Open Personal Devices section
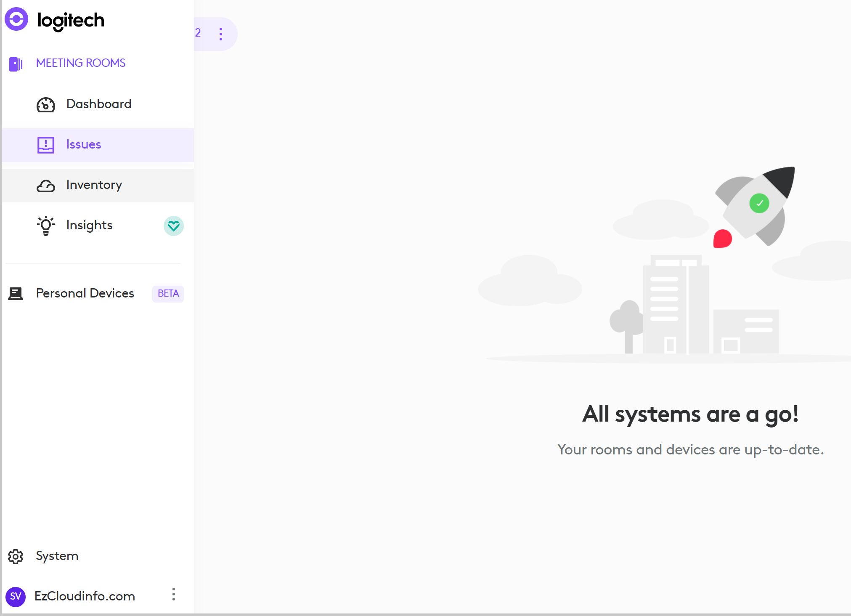 85,293
